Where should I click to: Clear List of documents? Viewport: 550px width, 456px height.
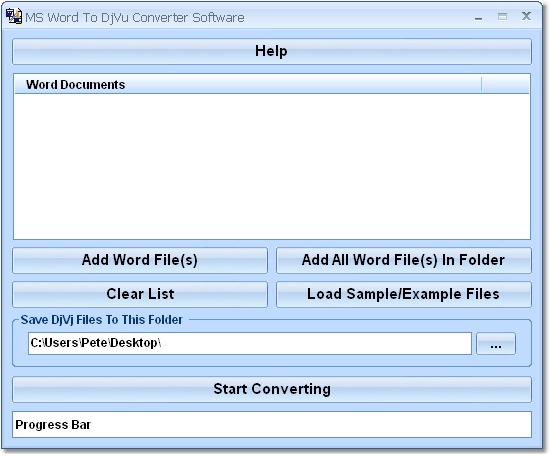(140, 294)
